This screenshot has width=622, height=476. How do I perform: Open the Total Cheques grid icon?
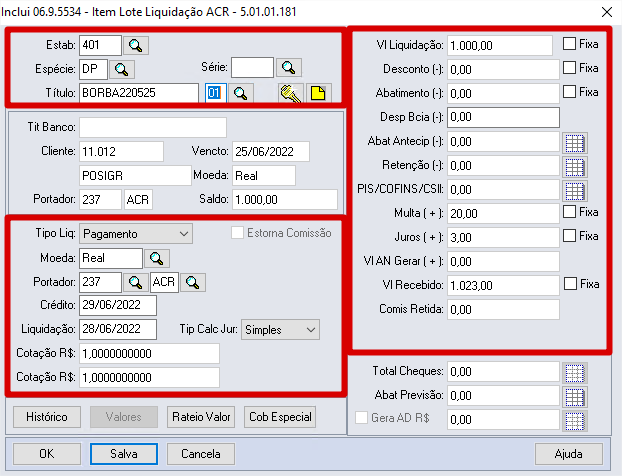[574, 373]
